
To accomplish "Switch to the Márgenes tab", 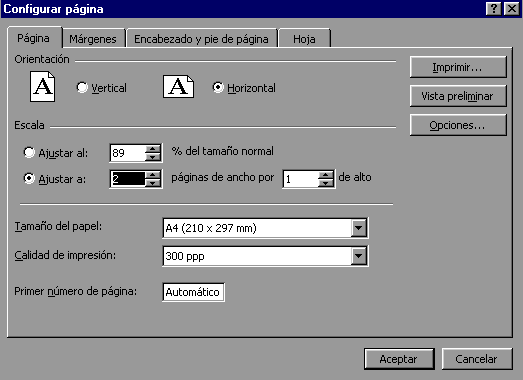I will pyautogui.click(x=93, y=39).
